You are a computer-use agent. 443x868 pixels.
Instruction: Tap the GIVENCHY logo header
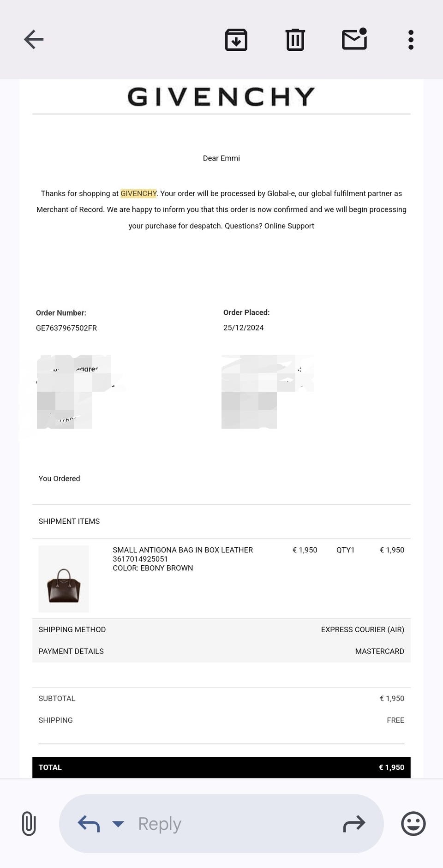pos(221,97)
